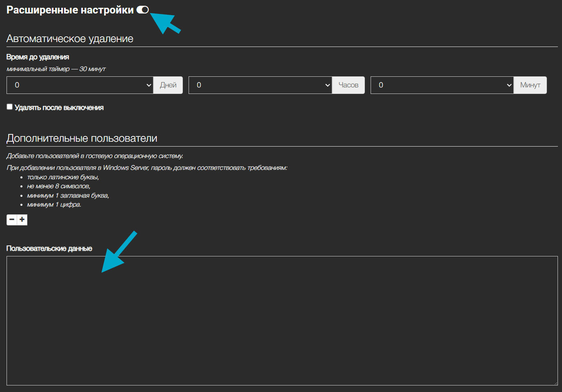562x392 pixels.
Task: Click the Время до удаления label
Action: click(38, 57)
